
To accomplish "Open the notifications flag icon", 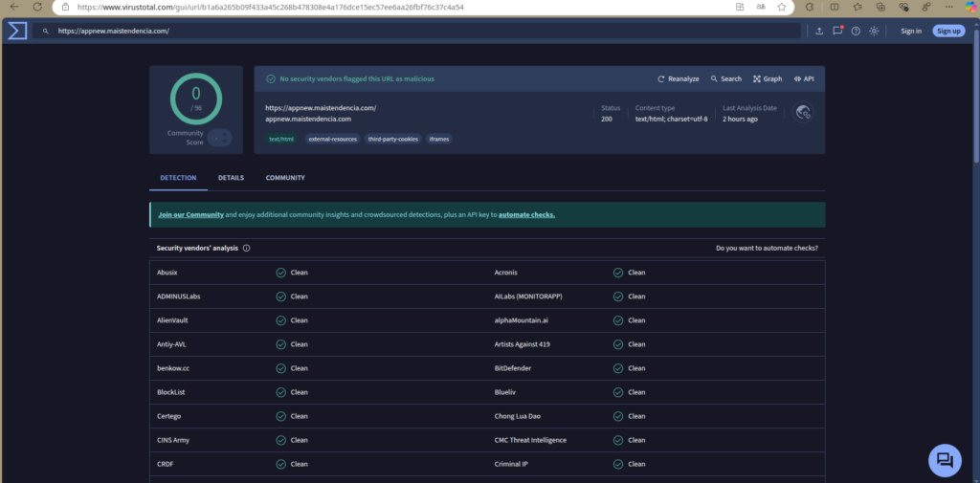I will (837, 31).
